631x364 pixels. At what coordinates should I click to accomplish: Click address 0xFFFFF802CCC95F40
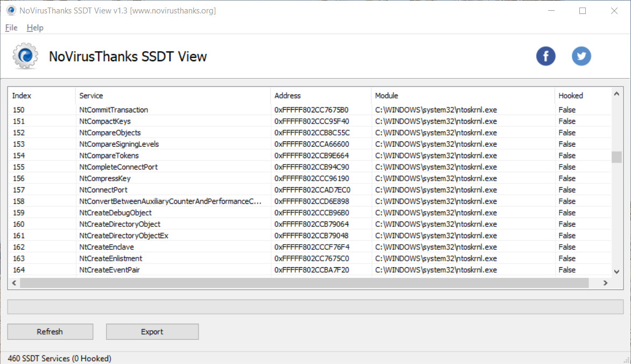point(311,121)
